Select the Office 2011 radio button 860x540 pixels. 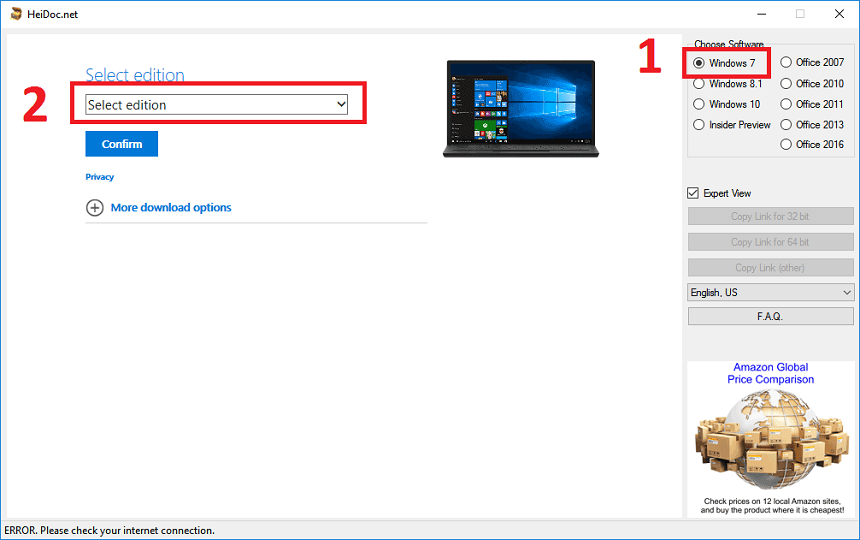pyautogui.click(x=786, y=104)
